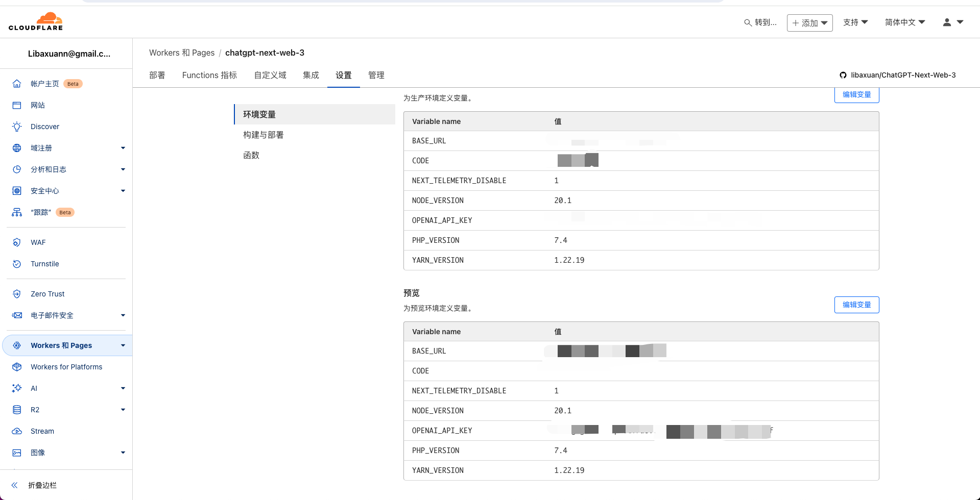Expand the 域注册 sidebar section
The width and height of the screenshot is (980, 500).
(x=123, y=148)
